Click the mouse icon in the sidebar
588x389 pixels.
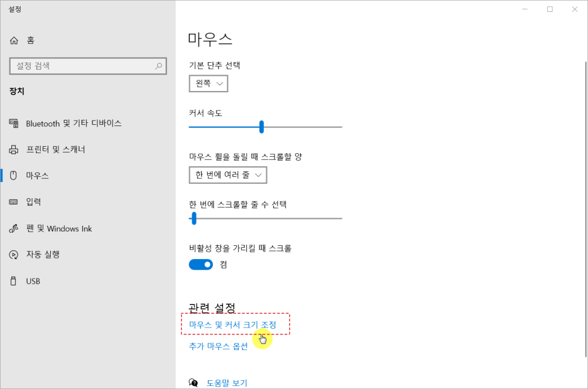click(13, 176)
